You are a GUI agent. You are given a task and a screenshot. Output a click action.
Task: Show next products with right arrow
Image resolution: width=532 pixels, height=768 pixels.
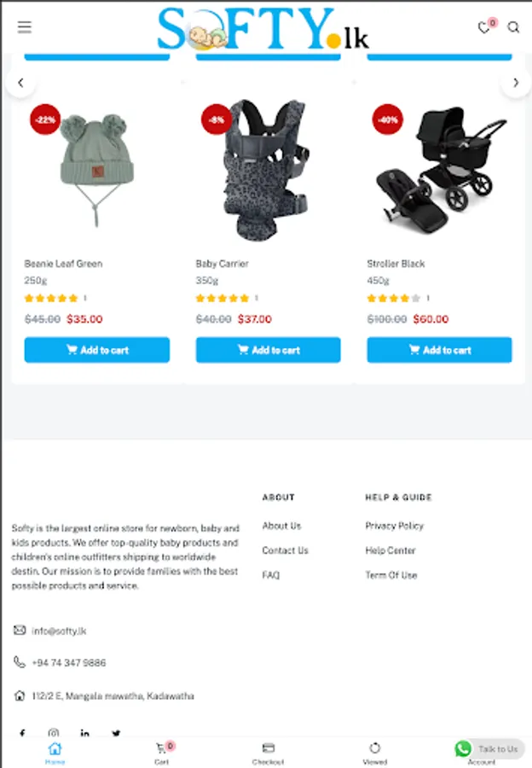(x=516, y=83)
